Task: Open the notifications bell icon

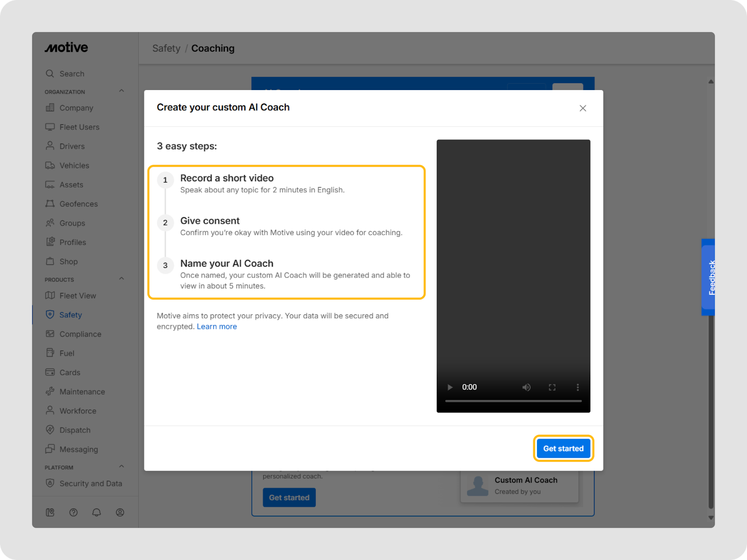Action: tap(97, 512)
